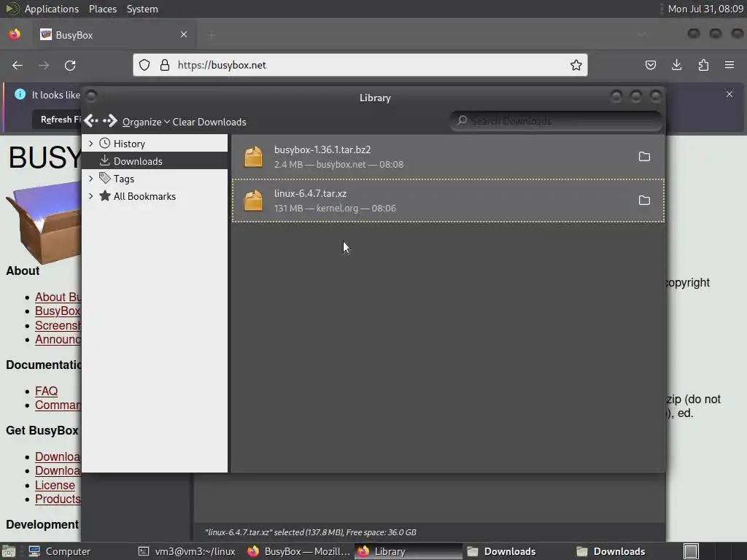
Task: Switch to BusyBox Mozilla window in taskbar
Action: 298,551
